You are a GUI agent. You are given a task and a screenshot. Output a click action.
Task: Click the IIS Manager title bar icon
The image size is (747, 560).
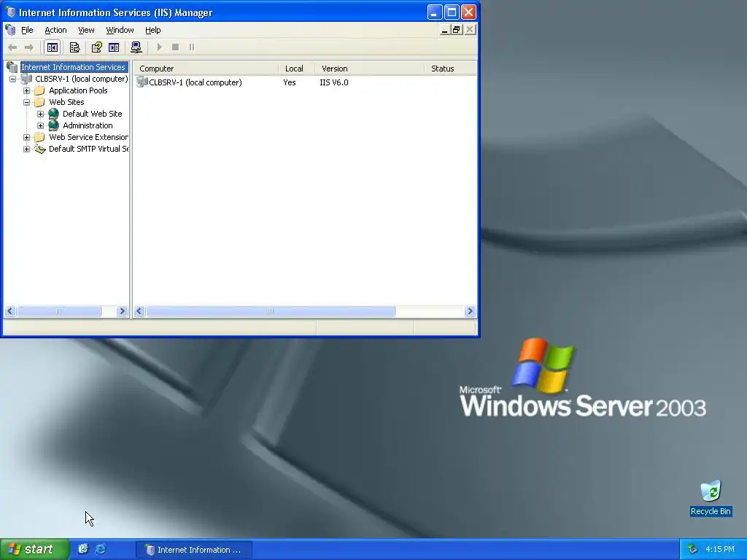(10, 12)
